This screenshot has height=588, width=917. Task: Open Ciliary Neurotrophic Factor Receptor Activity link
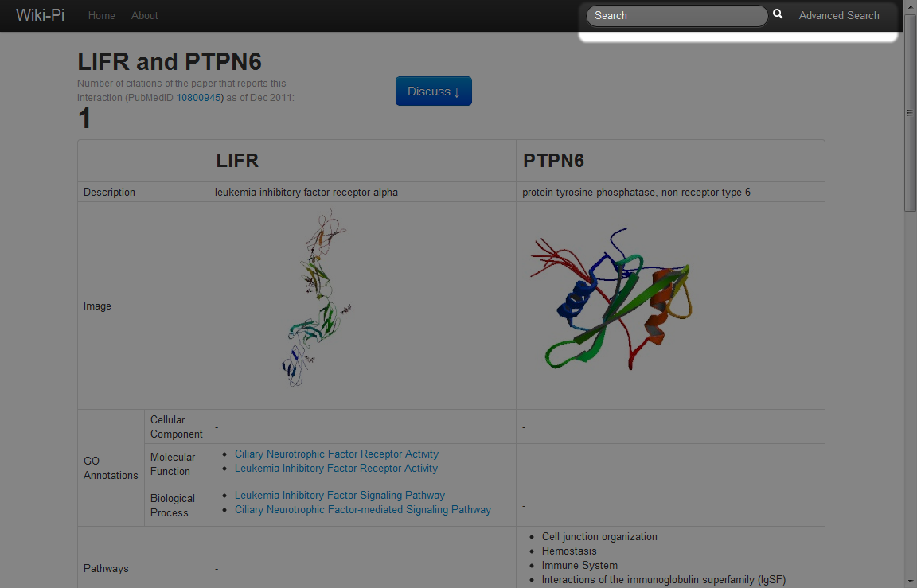point(336,454)
